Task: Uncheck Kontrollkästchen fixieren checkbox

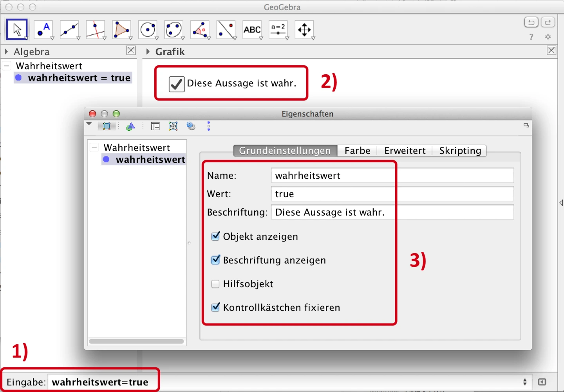Action: pyautogui.click(x=215, y=307)
